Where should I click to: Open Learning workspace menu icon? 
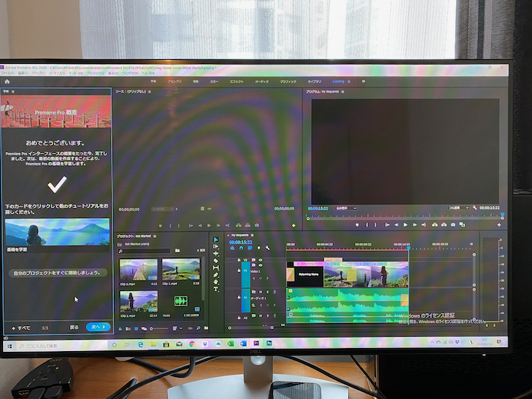click(x=349, y=81)
